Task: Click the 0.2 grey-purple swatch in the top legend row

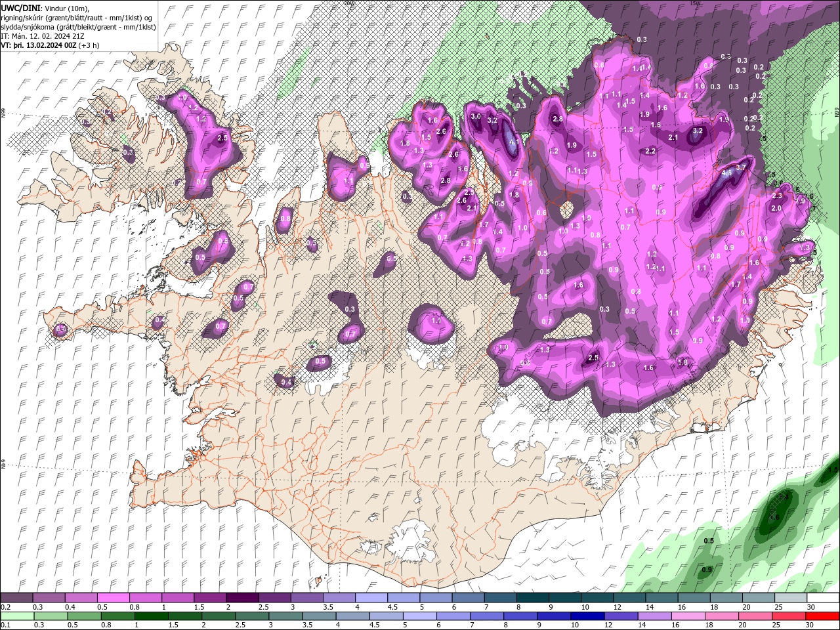Action: [x=16, y=598]
